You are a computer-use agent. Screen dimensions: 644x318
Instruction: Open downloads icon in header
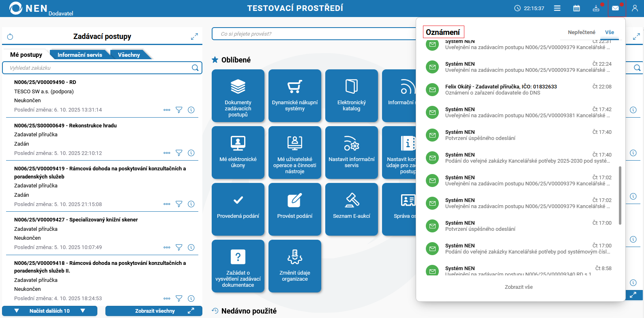[x=596, y=8]
